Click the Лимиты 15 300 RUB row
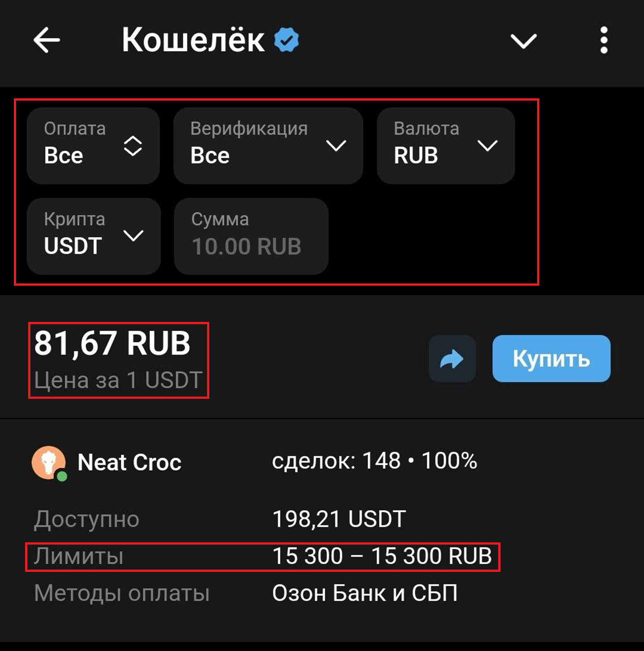644x651 pixels. tap(263, 557)
